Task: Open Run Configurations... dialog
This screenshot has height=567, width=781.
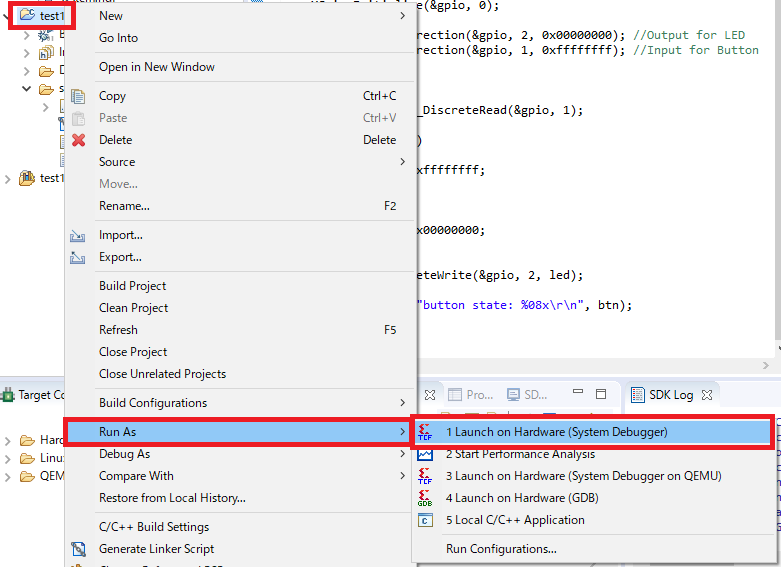Action: click(501, 549)
